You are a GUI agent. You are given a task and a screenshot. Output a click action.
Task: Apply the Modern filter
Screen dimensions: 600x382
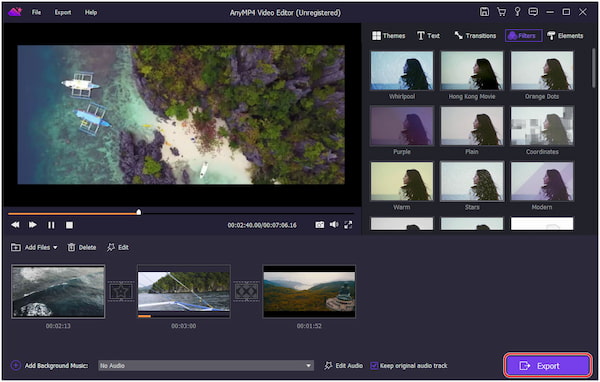(542, 181)
